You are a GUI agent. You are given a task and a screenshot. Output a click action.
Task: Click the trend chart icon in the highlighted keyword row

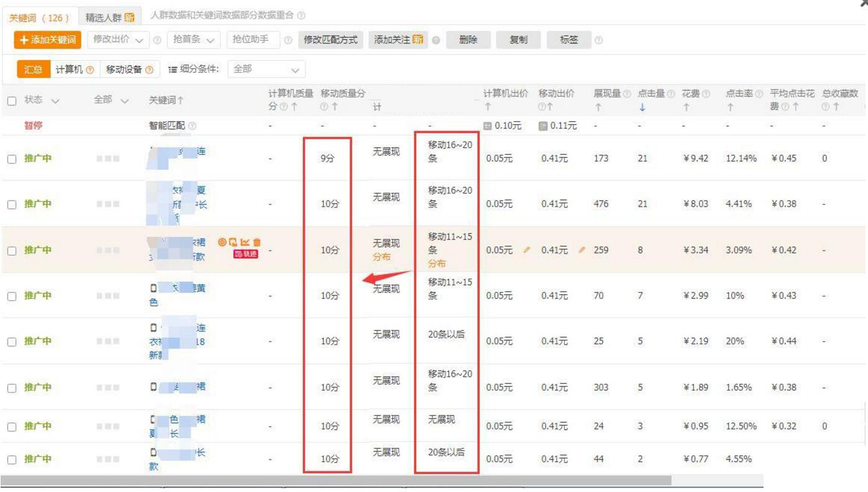(x=244, y=242)
